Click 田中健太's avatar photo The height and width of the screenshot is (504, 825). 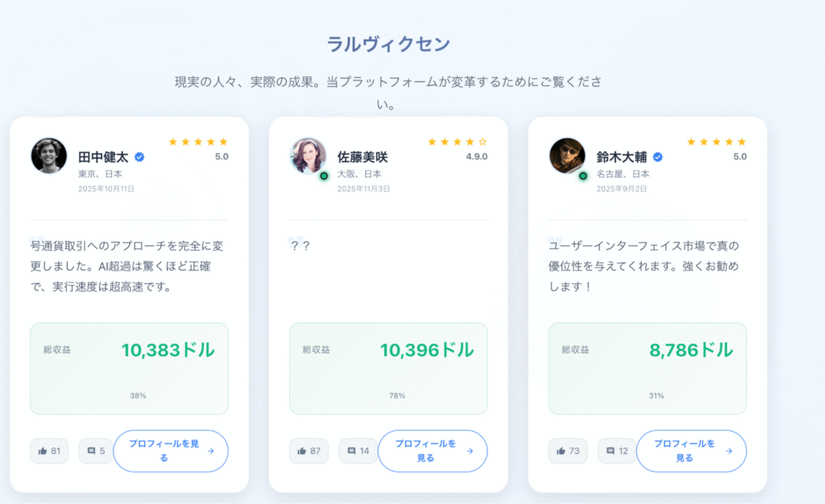point(48,156)
